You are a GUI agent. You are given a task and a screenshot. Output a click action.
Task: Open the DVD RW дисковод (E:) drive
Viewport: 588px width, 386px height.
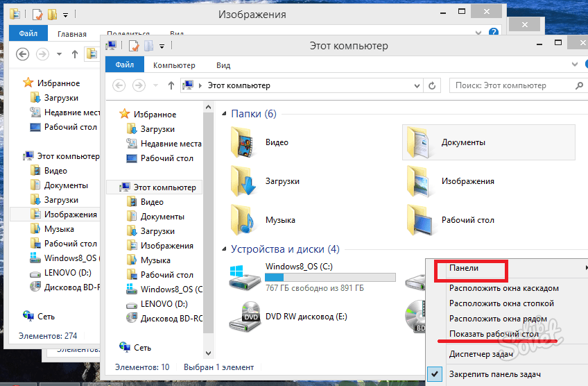pos(288,317)
